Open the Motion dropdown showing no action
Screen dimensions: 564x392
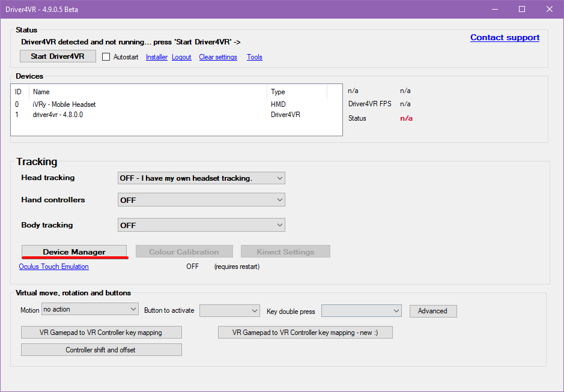[x=90, y=309]
